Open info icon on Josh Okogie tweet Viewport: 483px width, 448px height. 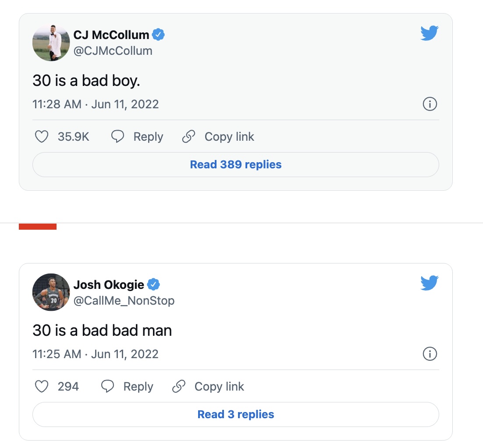tap(430, 354)
